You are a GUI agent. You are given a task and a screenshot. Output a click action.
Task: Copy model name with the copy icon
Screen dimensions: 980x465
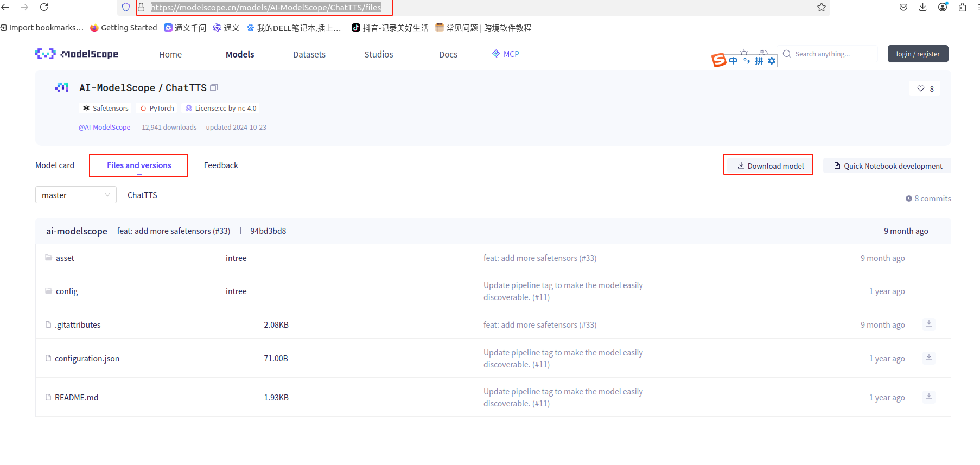click(x=214, y=87)
